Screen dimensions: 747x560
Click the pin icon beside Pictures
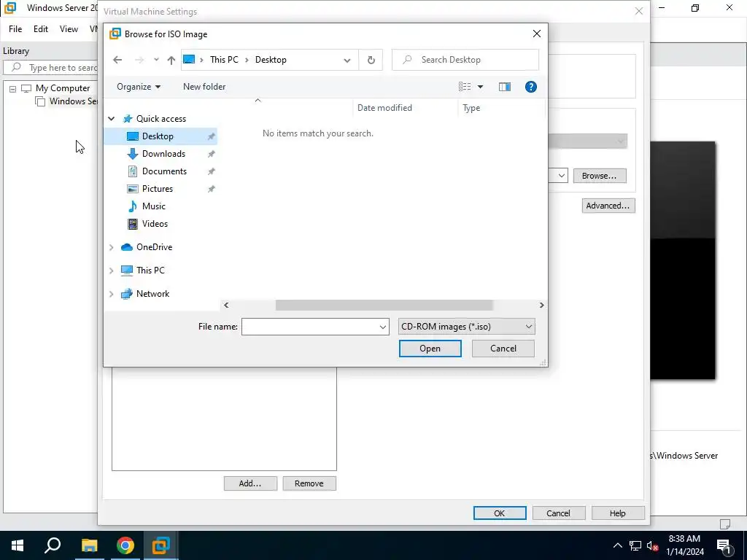tap(211, 189)
